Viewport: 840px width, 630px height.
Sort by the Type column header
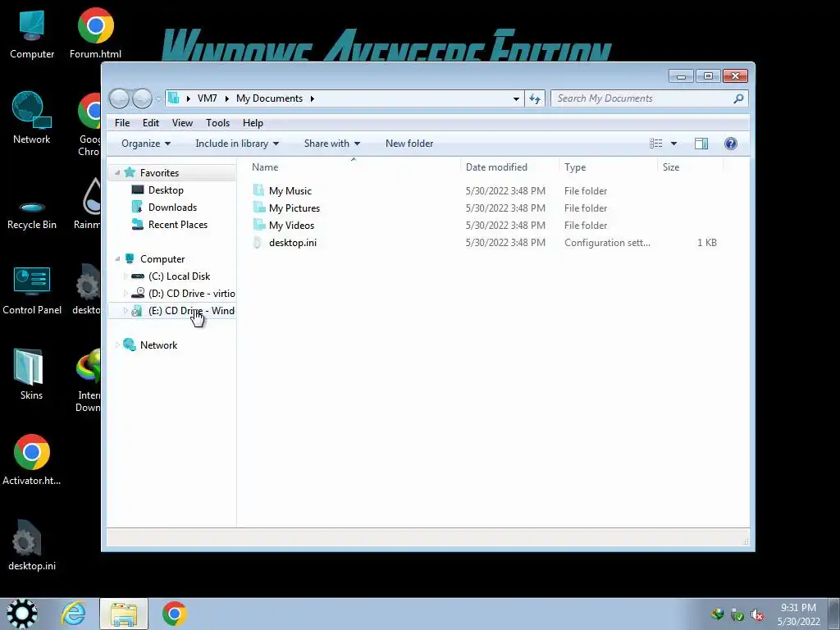(x=608, y=167)
